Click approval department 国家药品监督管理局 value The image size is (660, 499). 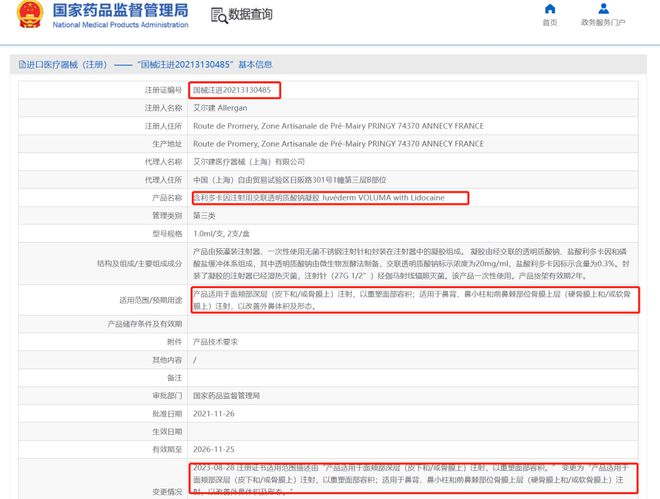tap(226, 396)
